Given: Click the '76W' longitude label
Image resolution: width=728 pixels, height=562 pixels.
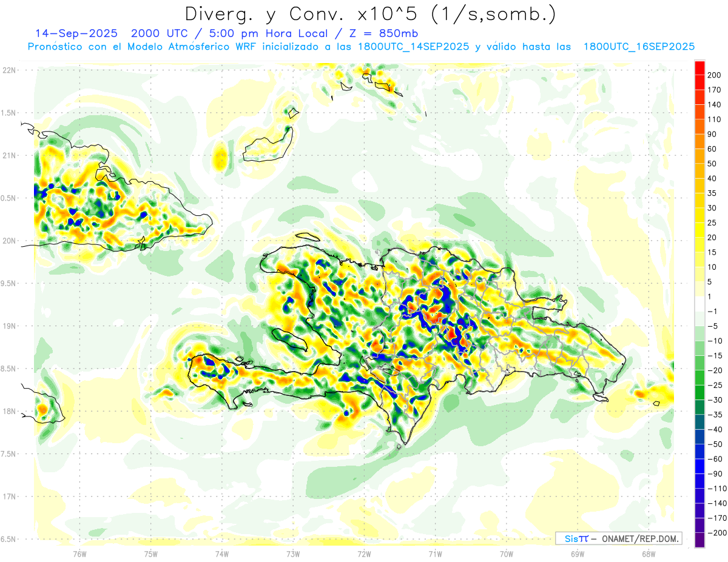Looking at the screenshot, I should click(79, 554).
